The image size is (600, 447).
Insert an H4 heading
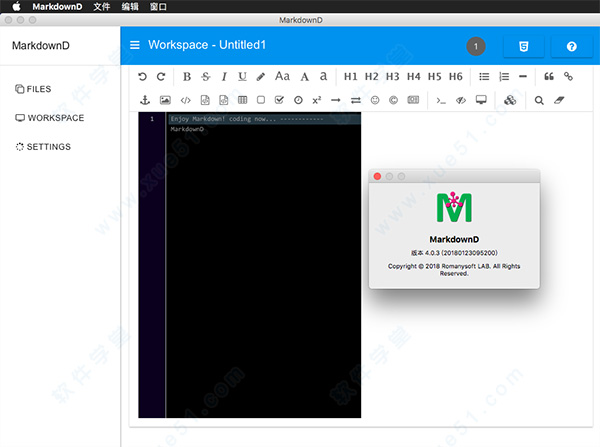pyautogui.click(x=414, y=77)
